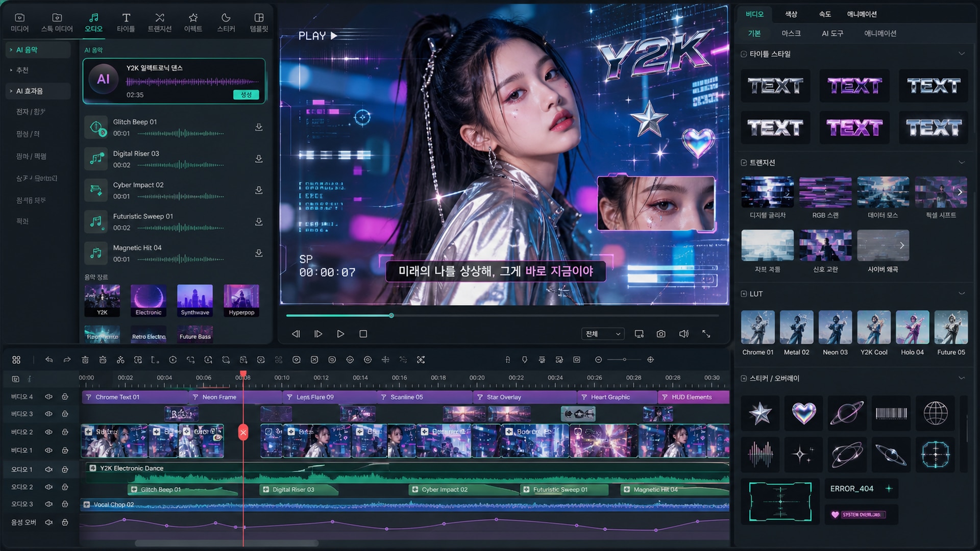Click the timeline zoom-in plus icon
Image resolution: width=980 pixels, height=551 pixels.
click(650, 360)
